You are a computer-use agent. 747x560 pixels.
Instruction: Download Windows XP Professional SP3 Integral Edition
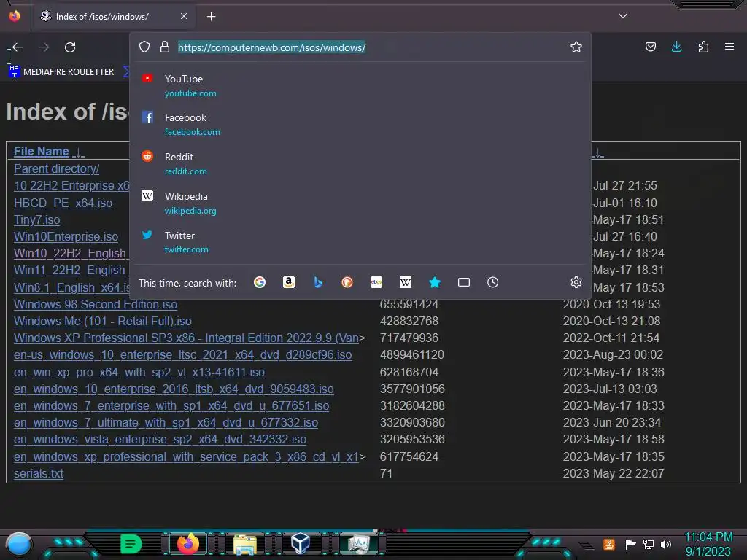click(x=186, y=338)
